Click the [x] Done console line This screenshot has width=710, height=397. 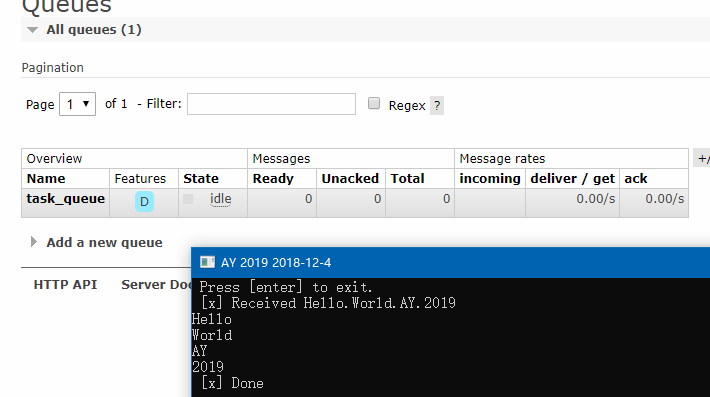click(x=232, y=383)
